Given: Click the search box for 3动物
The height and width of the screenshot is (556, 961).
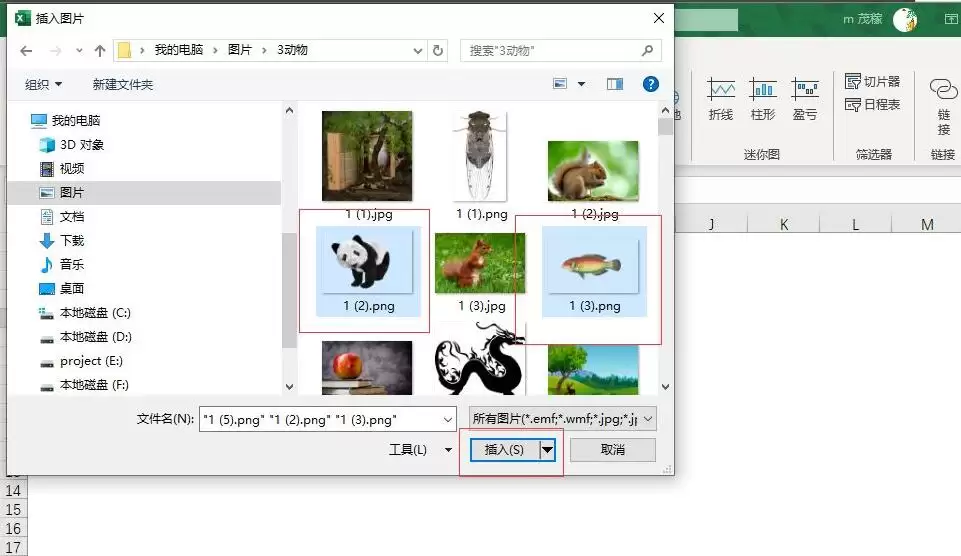Looking at the screenshot, I should pos(560,51).
